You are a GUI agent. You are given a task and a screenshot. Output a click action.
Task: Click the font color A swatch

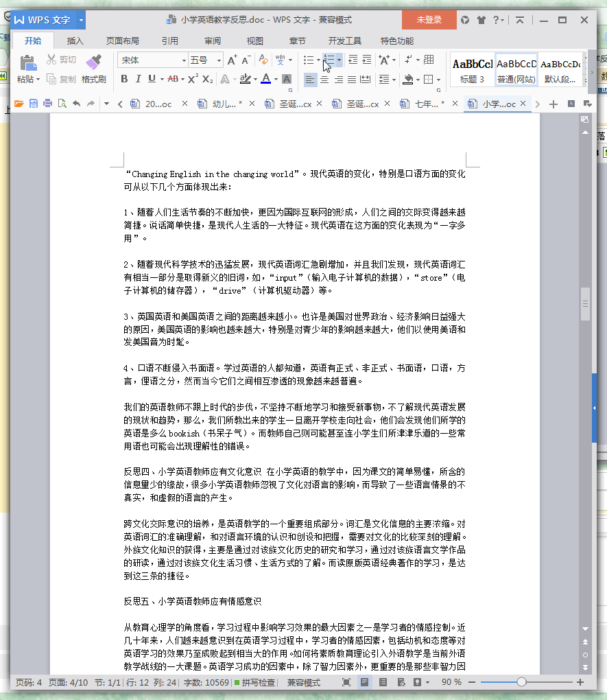(x=266, y=79)
